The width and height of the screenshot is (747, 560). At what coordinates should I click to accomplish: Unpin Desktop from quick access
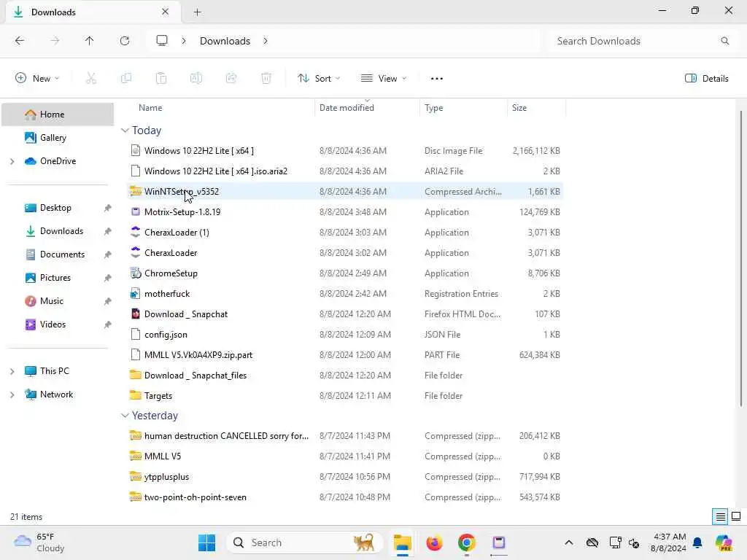(108, 208)
